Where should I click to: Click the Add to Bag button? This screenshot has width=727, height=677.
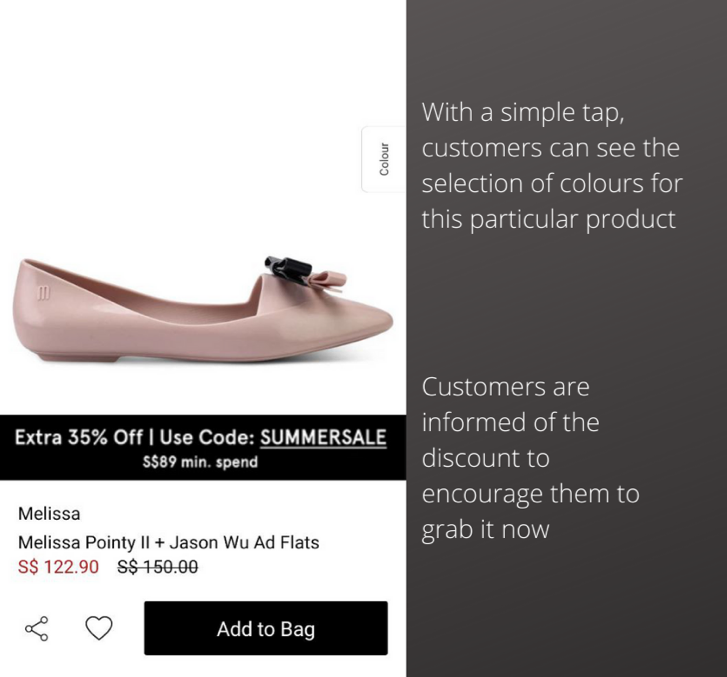click(x=266, y=628)
